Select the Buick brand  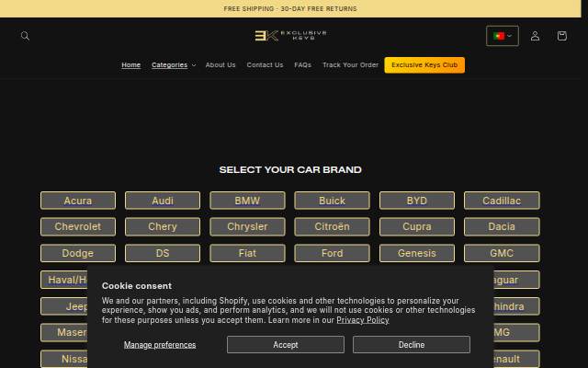point(332,201)
